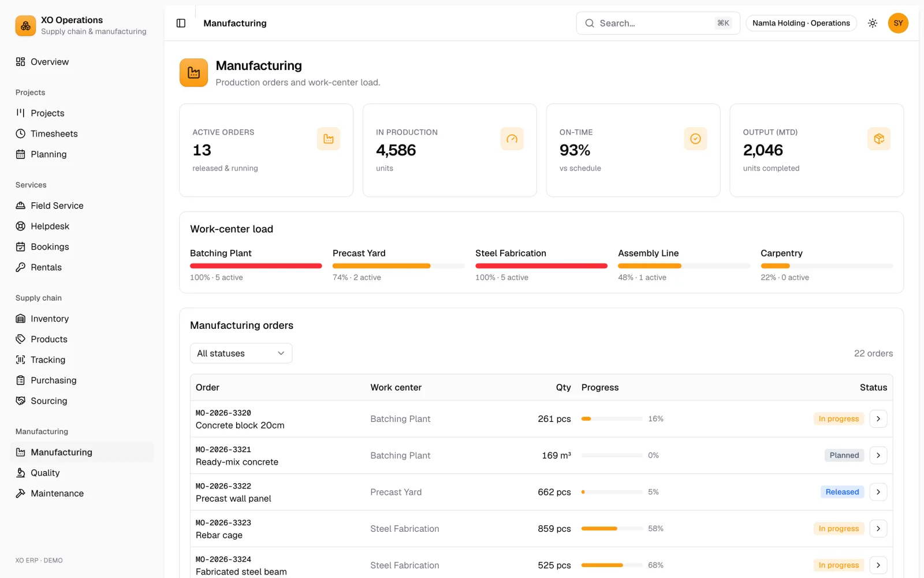
Task: Open Timesheets from sidebar
Action: point(82,134)
